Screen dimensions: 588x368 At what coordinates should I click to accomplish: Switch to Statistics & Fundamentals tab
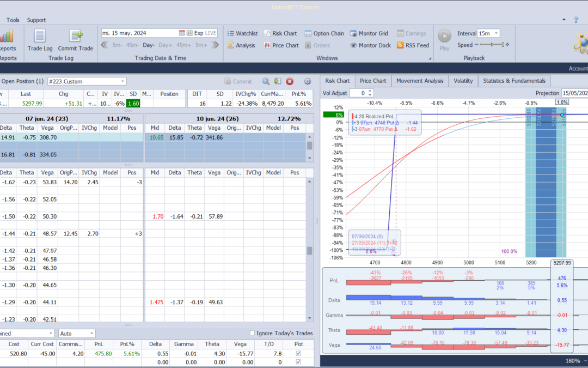pos(514,81)
